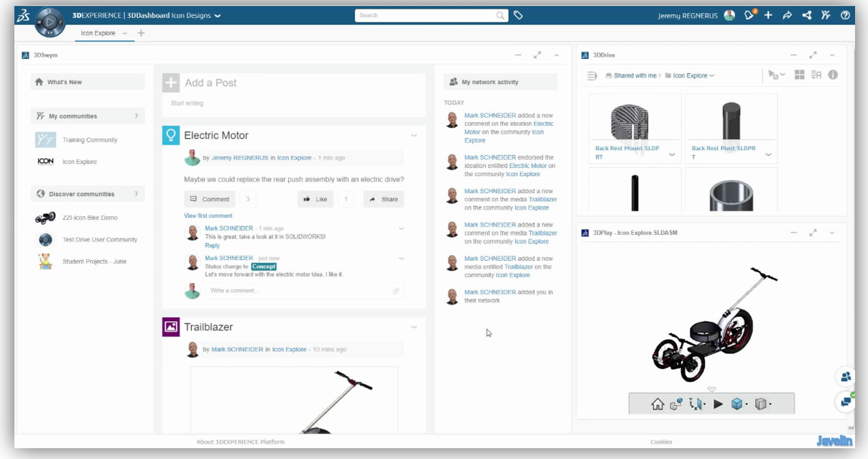Screen dimensions: 868x459
Task: Open the 3DDrive information icon
Action: click(x=834, y=75)
